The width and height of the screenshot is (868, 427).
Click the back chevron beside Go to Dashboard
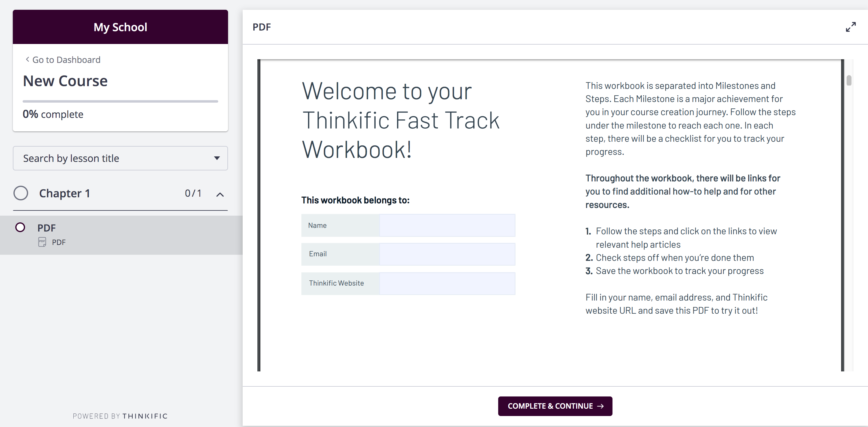27,59
